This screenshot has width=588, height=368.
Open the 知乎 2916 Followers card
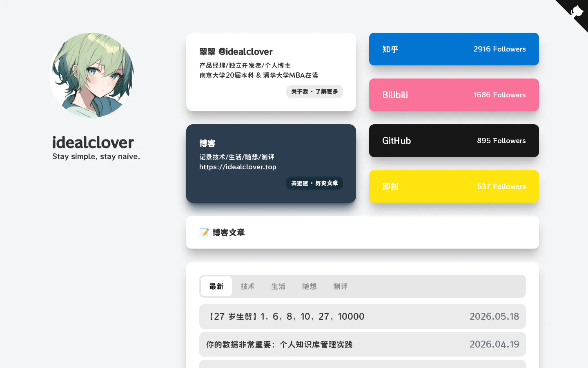point(454,49)
